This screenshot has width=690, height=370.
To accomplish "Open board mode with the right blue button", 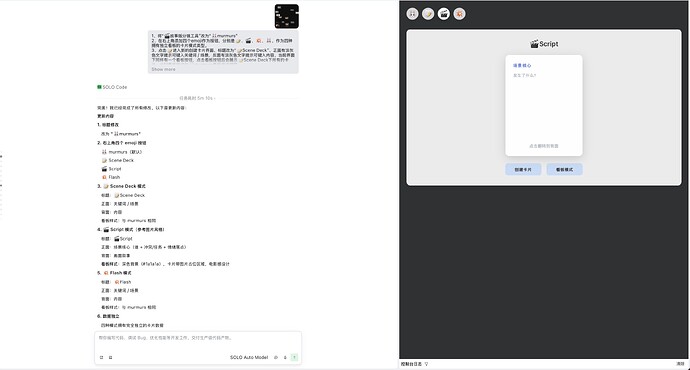I will [x=565, y=169].
